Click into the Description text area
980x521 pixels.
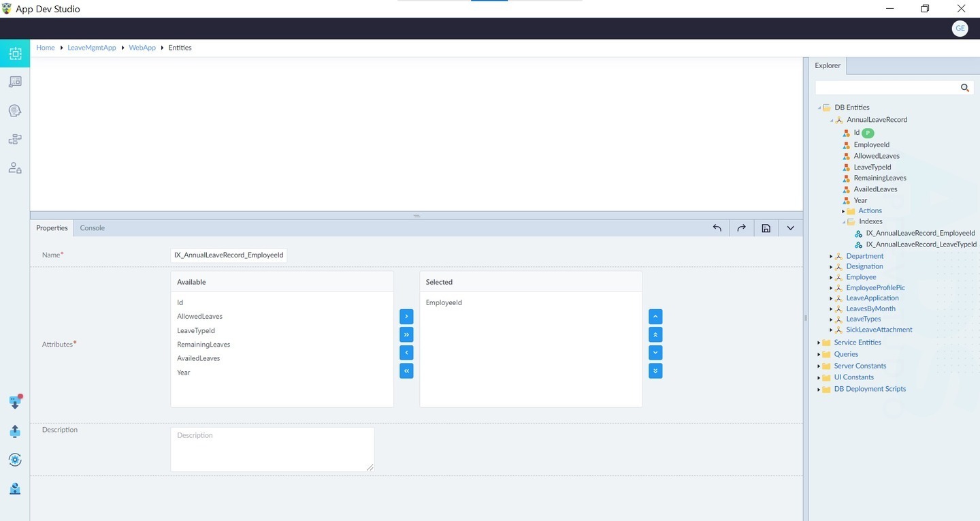272,449
